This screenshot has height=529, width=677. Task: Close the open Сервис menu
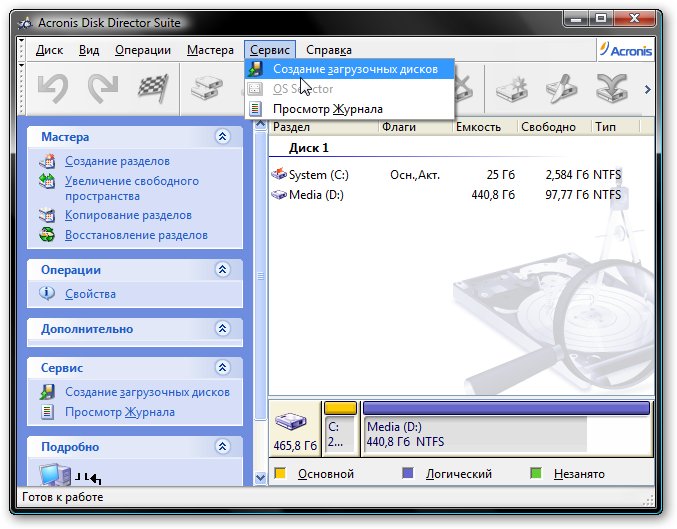pyautogui.click(x=270, y=50)
